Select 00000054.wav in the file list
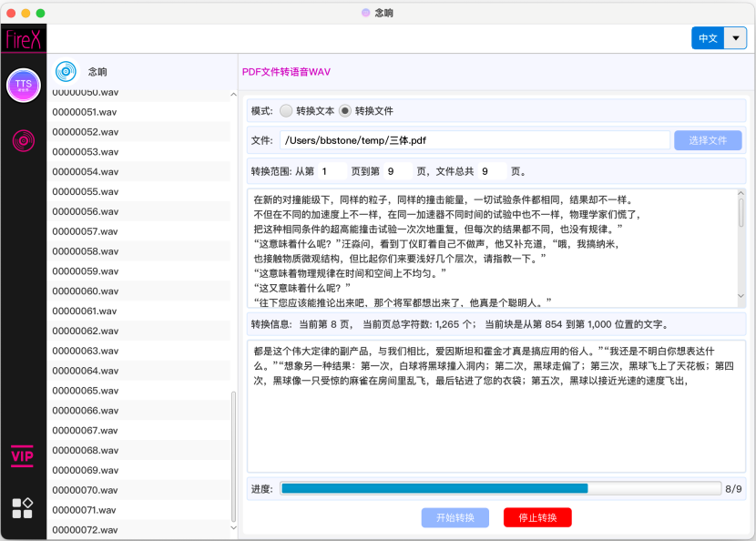 (138, 171)
